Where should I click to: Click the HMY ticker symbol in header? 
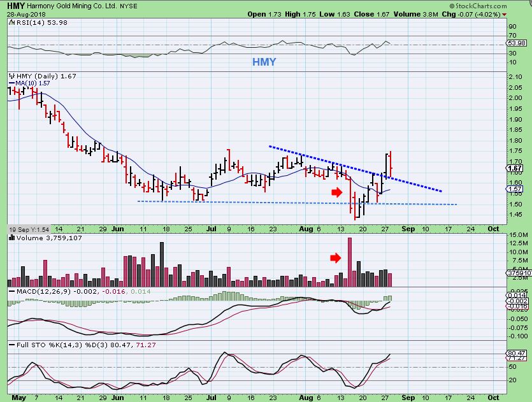point(15,6)
